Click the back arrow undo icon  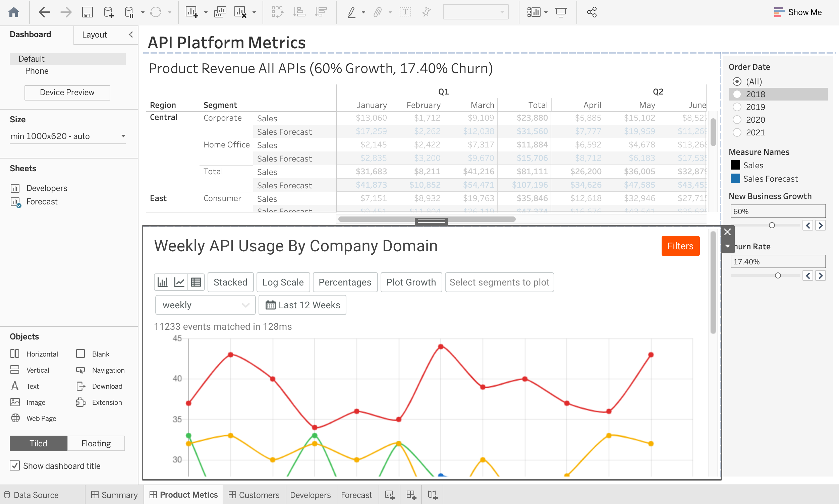(45, 12)
